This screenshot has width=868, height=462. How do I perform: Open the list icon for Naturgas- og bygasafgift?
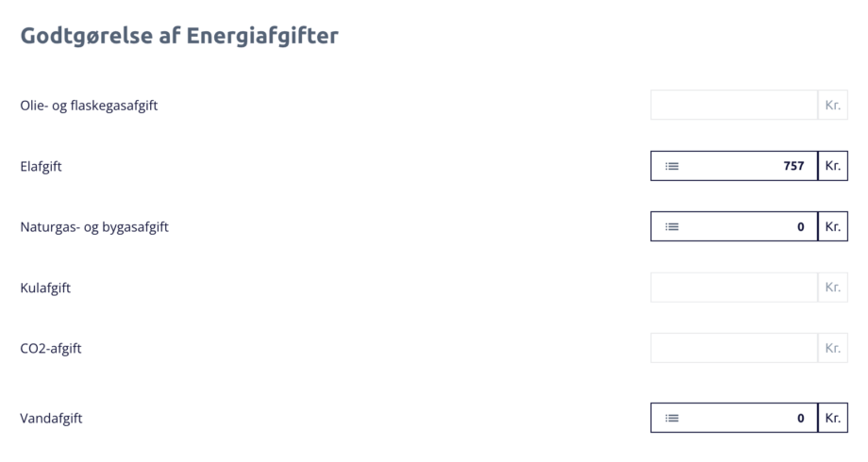click(672, 226)
